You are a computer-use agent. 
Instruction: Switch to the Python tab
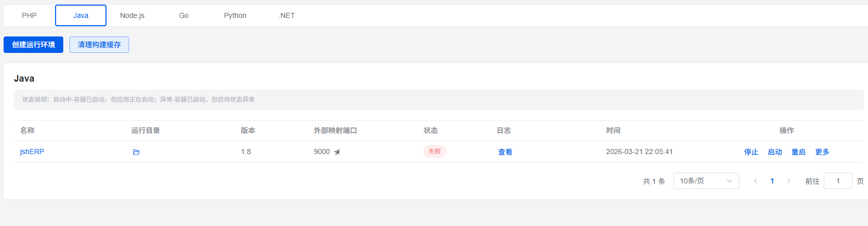(x=235, y=15)
